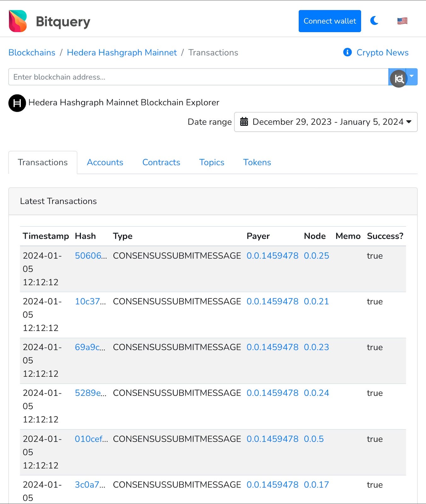Expand the date range dropdown

[x=325, y=122]
